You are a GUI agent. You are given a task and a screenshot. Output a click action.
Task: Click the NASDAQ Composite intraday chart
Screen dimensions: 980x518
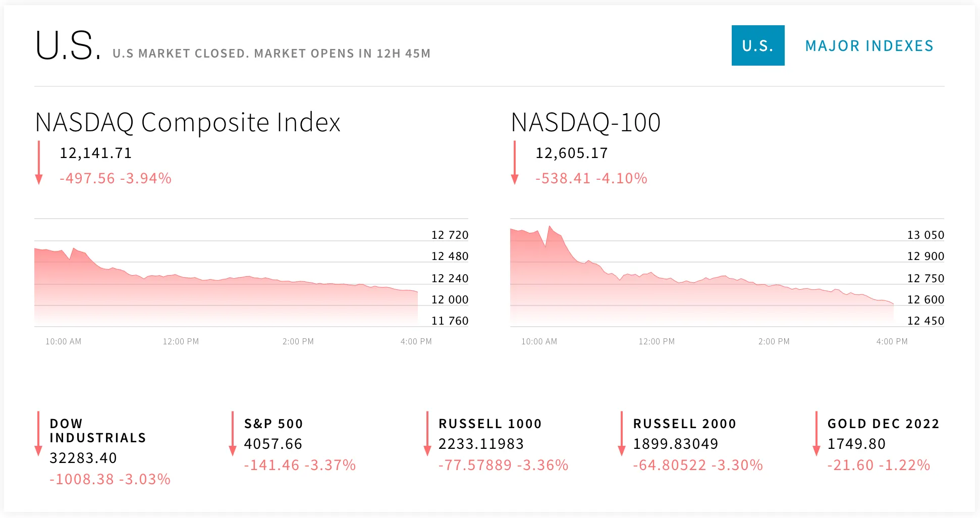tap(226, 283)
